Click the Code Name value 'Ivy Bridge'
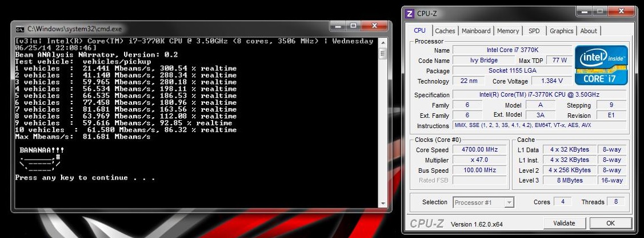Image resolution: width=644 pixels, height=238 pixels. (x=483, y=61)
